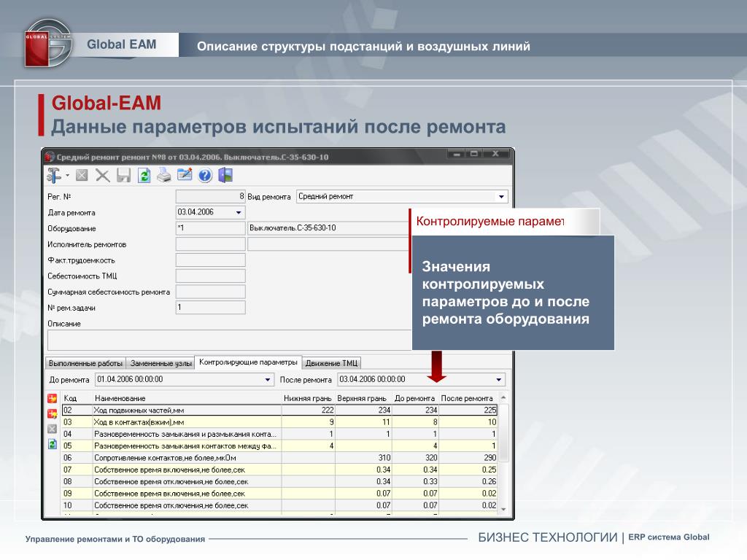The image size is (747, 560).
Task: Click code cell 10 in table
Action: click(77, 505)
